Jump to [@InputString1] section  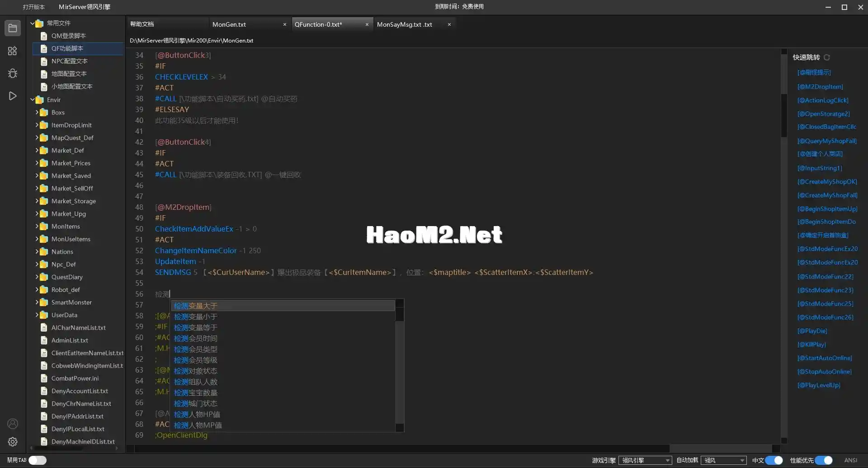tap(820, 168)
